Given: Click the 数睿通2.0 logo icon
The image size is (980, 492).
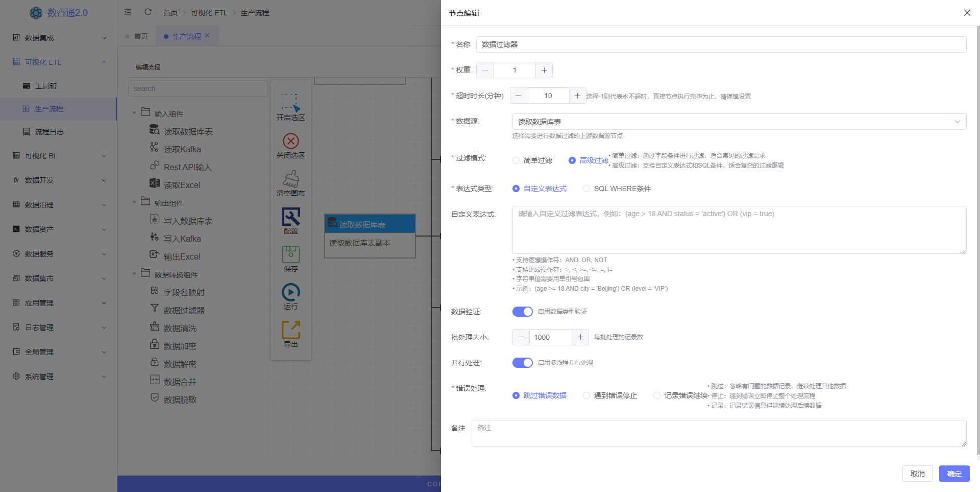Looking at the screenshot, I should [36, 13].
